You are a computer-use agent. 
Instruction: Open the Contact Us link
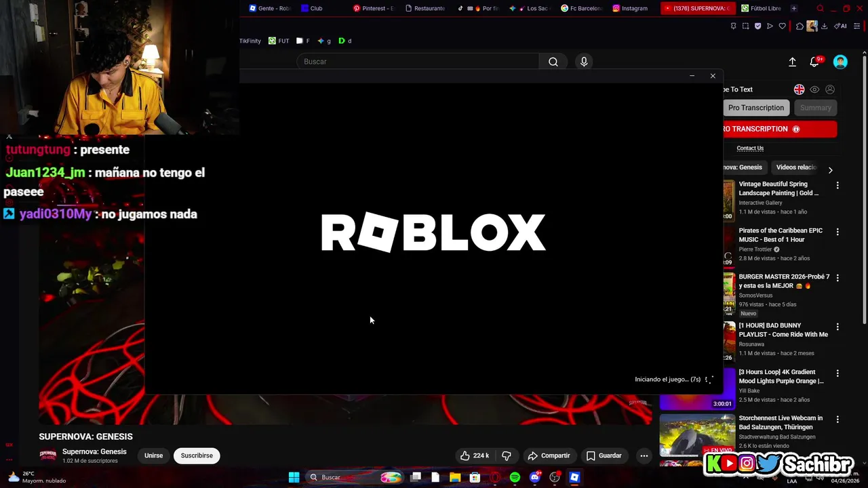pos(750,148)
